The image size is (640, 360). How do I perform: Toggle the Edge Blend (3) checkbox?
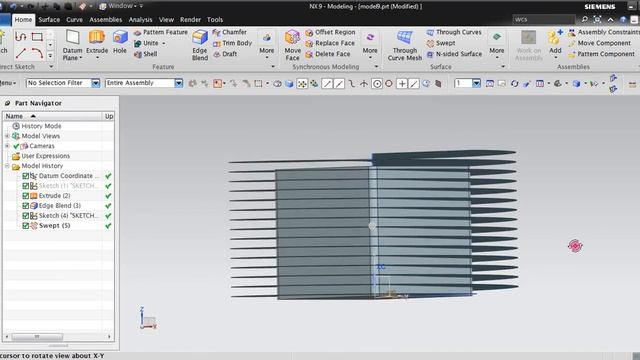click(25, 206)
